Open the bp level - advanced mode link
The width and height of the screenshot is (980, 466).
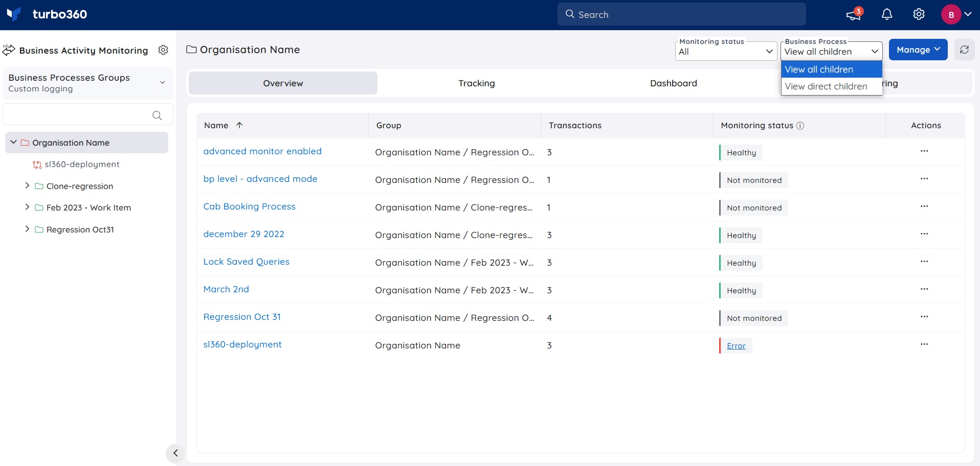pos(260,179)
